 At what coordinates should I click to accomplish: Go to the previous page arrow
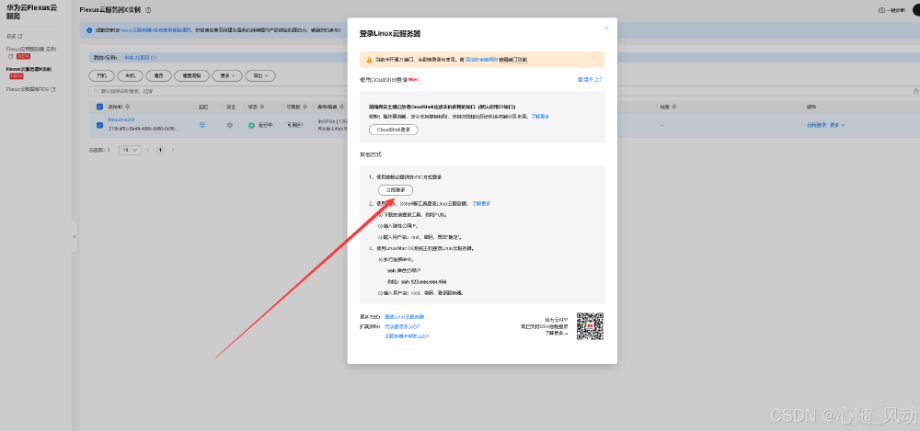(147, 150)
